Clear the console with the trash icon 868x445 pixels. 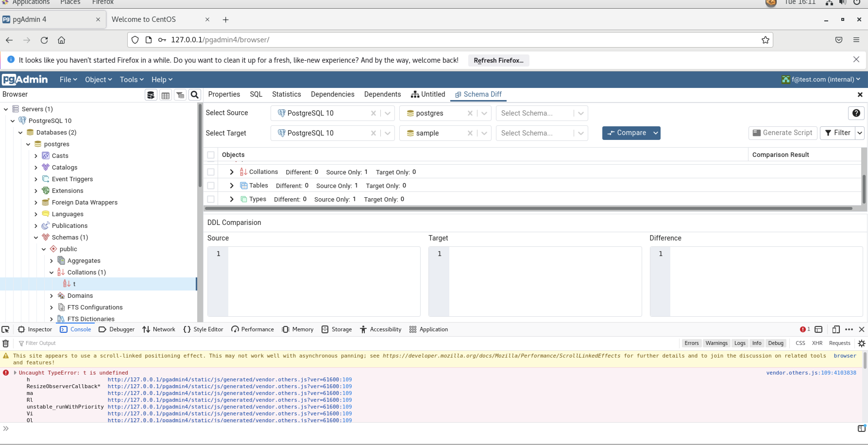(6, 343)
